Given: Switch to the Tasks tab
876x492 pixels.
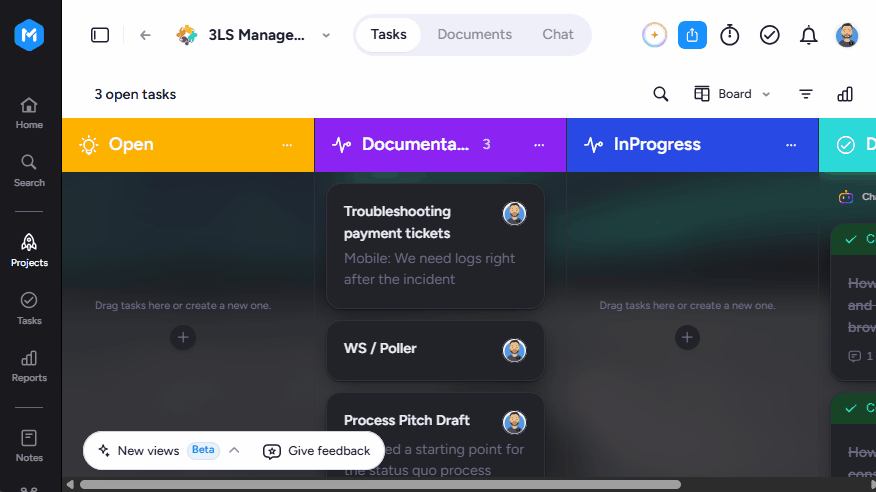Looking at the screenshot, I should (x=389, y=35).
